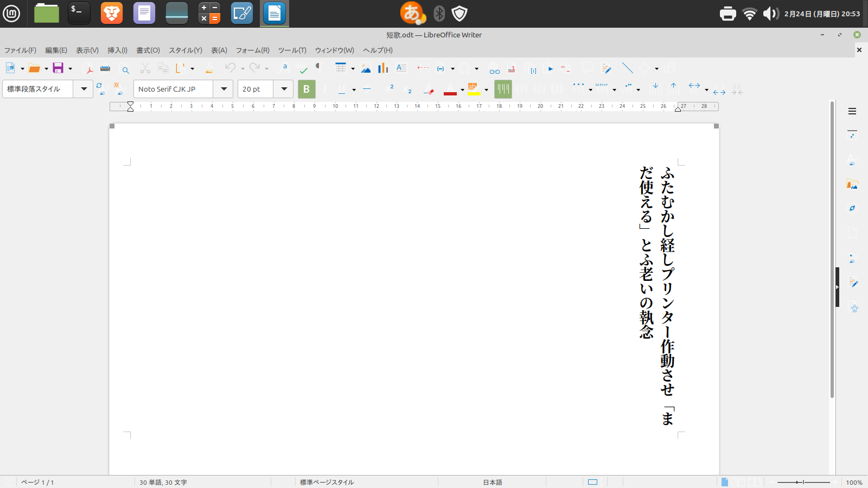Viewport: 868px width, 488px height.
Task: Toggle formatting marks display
Action: pyautogui.click(x=320, y=68)
